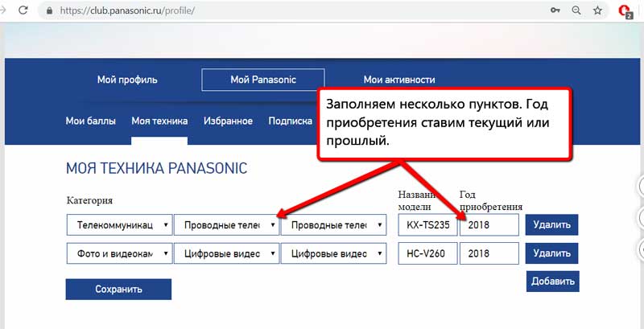This screenshot has width=644, height=329.
Task: Click the МОЯ ТЕХНИКА PANASONIC heading
Action: (x=156, y=168)
